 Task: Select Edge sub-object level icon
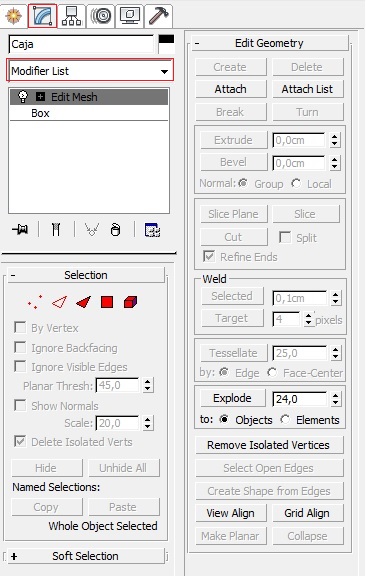[x=59, y=302]
